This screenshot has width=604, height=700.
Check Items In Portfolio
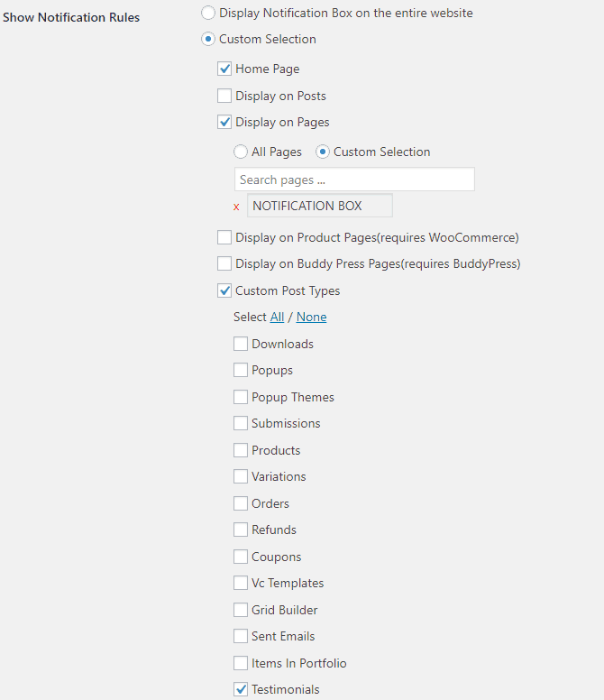[241, 663]
